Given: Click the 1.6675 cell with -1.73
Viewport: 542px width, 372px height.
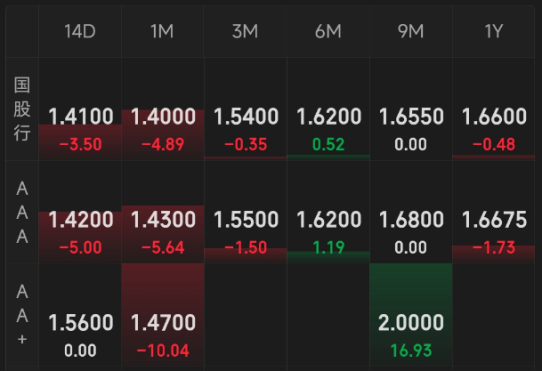Looking at the screenshot, I should [494, 212].
